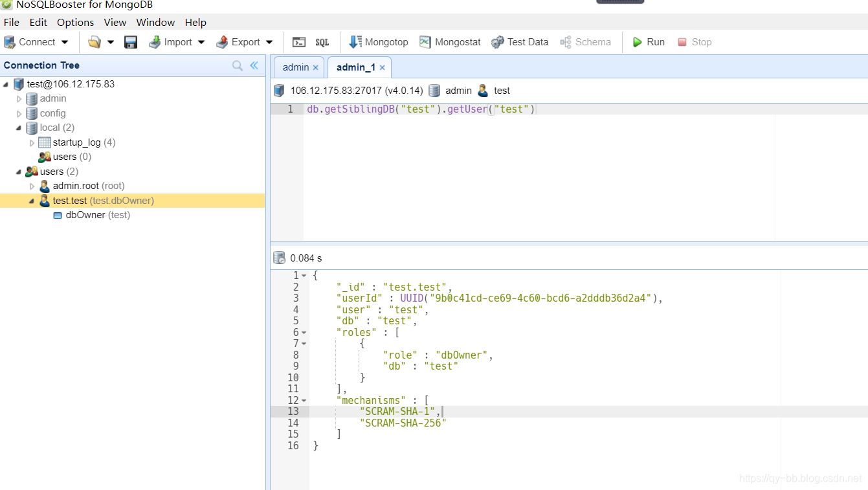Open the Edit menu
The image size is (868, 490).
click(x=38, y=22)
